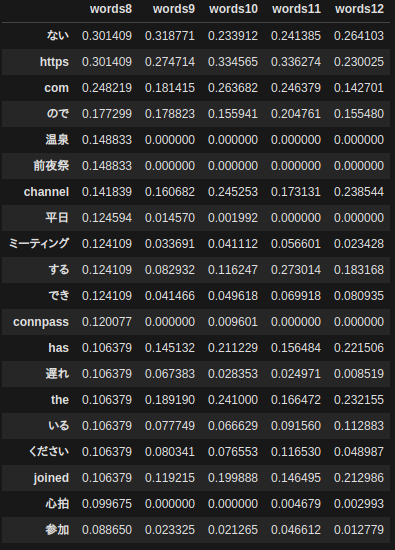This screenshot has width=395, height=550.
Task: Select the いる row label
Action: point(59,425)
